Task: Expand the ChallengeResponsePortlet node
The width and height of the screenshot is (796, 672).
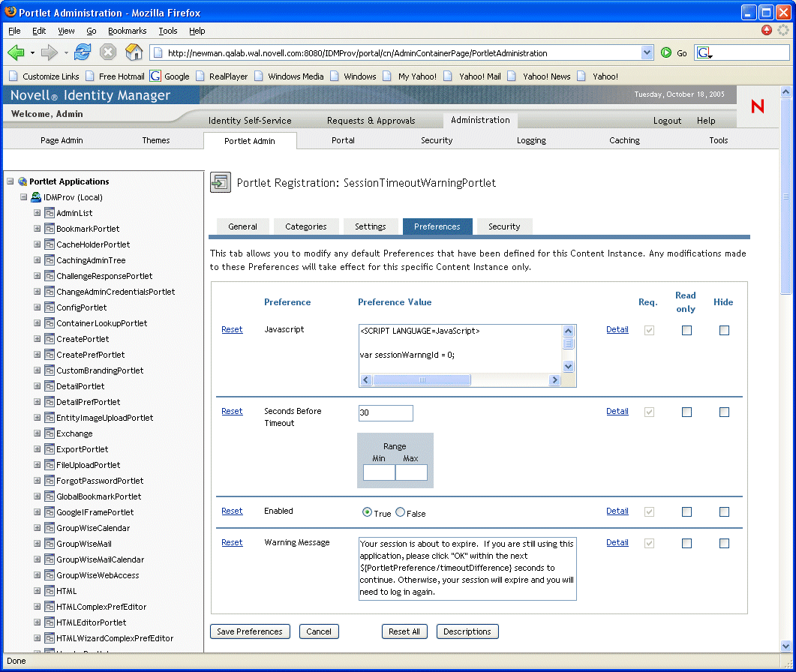Action: 37,275
